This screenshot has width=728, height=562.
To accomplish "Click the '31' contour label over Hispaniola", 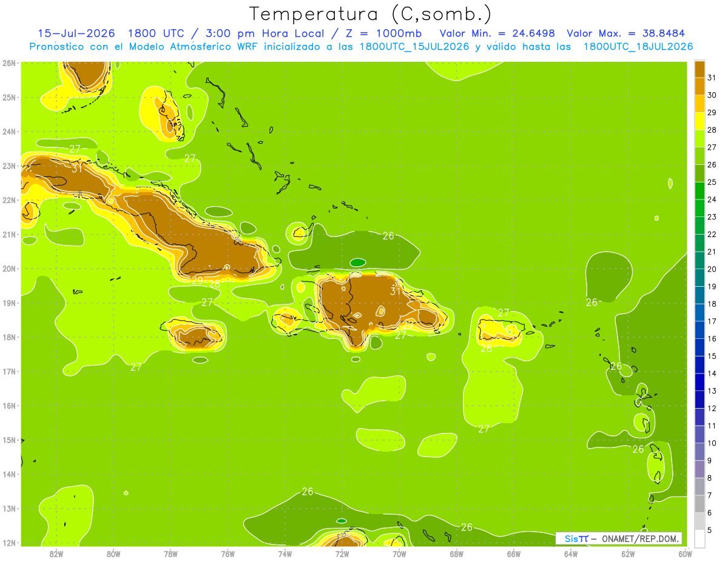I will pyautogui.click(x=396, y=291).
